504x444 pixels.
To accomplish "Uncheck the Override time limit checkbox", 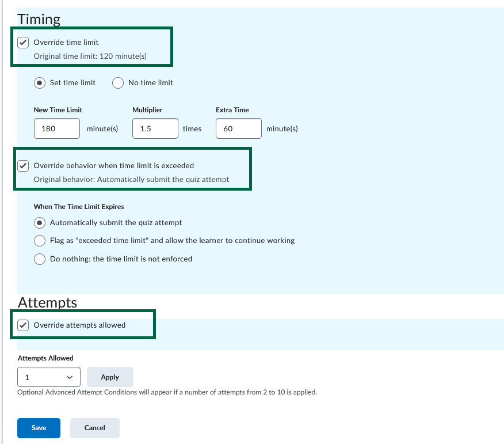I will (23, 42).
